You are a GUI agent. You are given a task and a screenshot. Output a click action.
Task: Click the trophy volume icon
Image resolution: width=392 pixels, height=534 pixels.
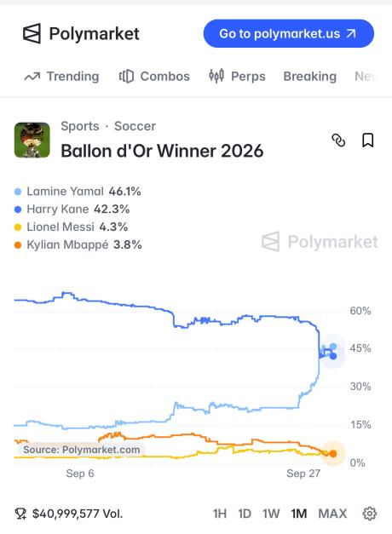(x=20, y=514)
